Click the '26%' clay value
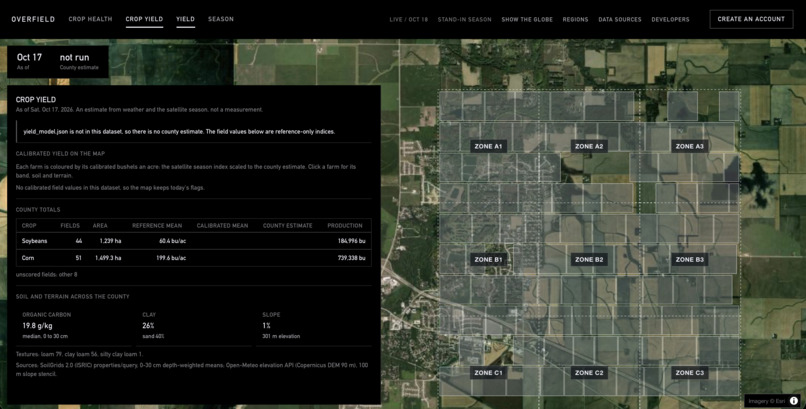The image size is (806, 409). click(x=148, y=326)
